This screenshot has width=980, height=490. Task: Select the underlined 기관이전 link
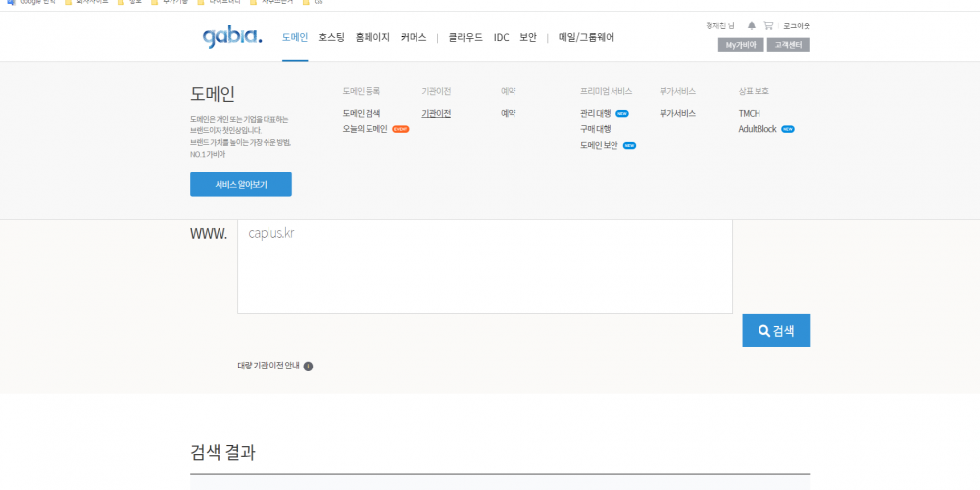pyautogui.click(x=436, y=113)
